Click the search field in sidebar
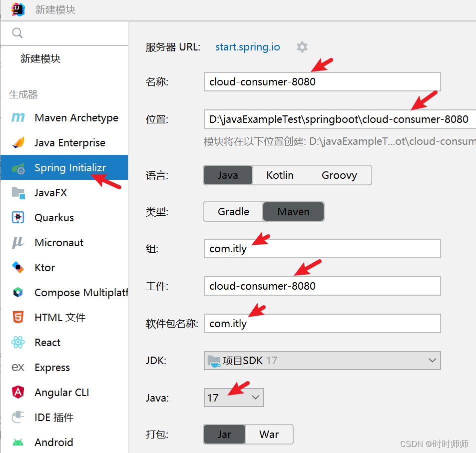The image size is (476, 453). coord(64,33)
